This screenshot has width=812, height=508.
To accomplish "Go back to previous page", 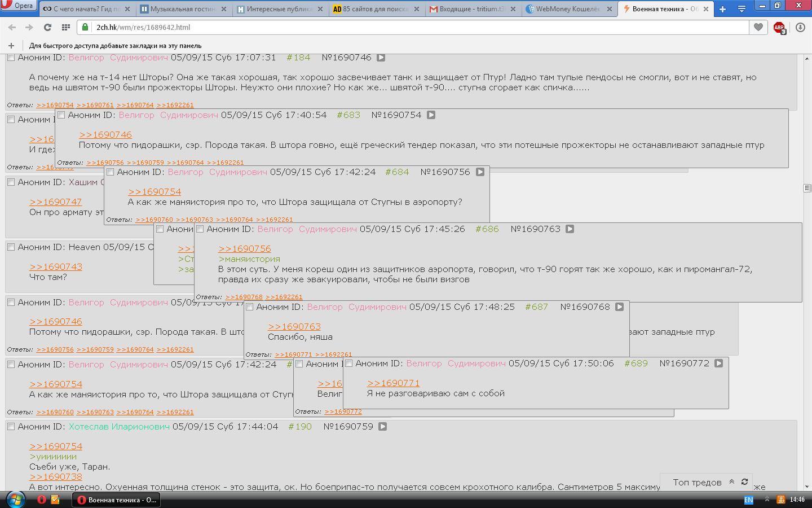I will (x=12, y=27).
